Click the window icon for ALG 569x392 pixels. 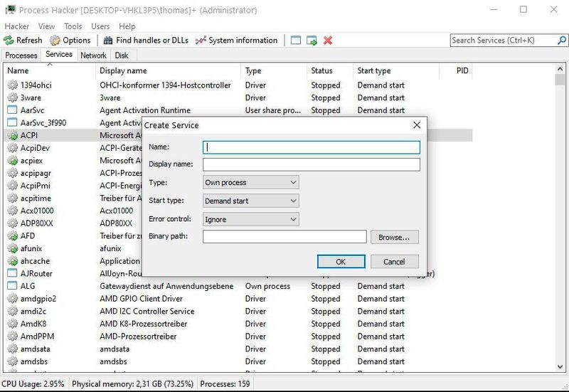point(12,286)
